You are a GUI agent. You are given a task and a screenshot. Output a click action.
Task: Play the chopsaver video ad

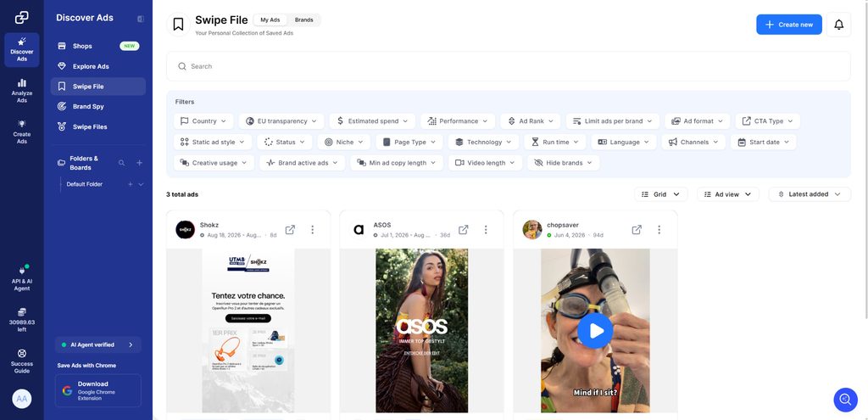point(595,331)
